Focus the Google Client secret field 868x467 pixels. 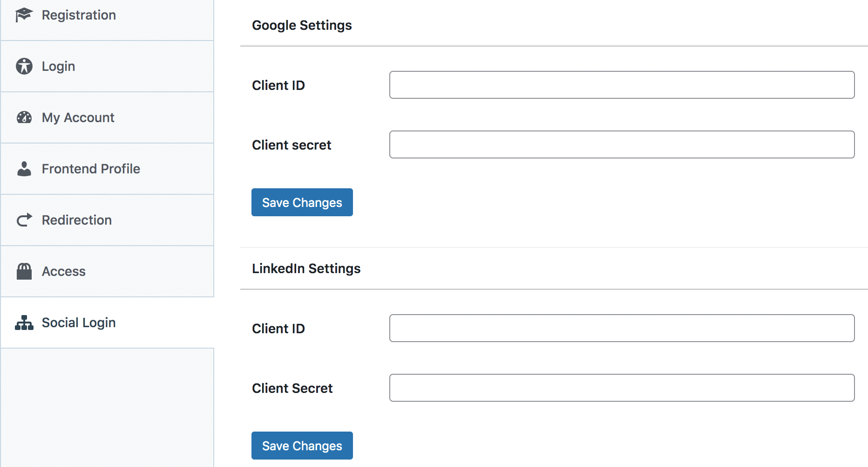click(622, 144)
